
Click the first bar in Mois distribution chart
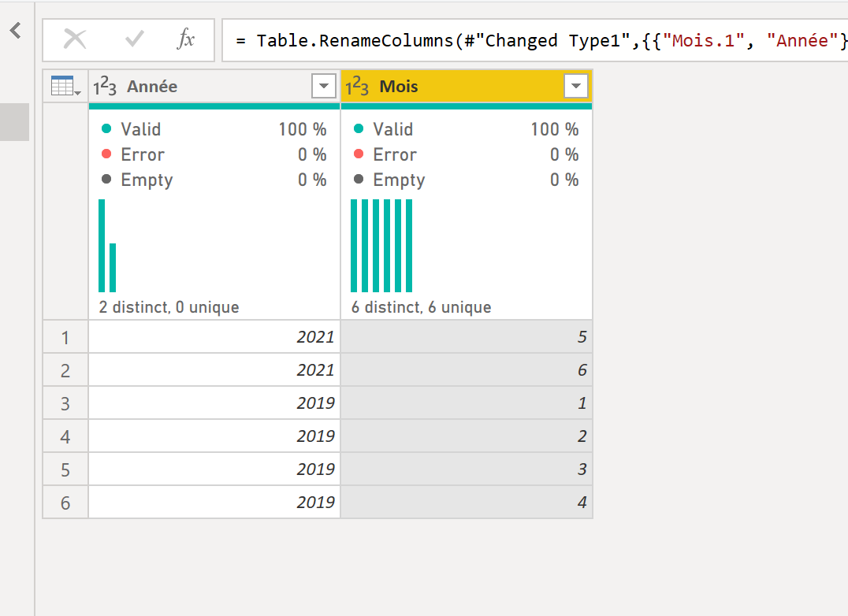[x=354, y=246]
